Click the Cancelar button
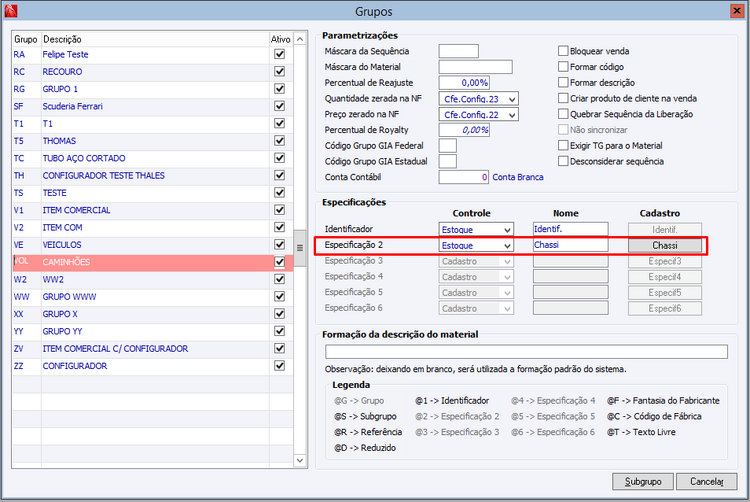The height and width of the screenshot is (502, 750). point(706,481)
